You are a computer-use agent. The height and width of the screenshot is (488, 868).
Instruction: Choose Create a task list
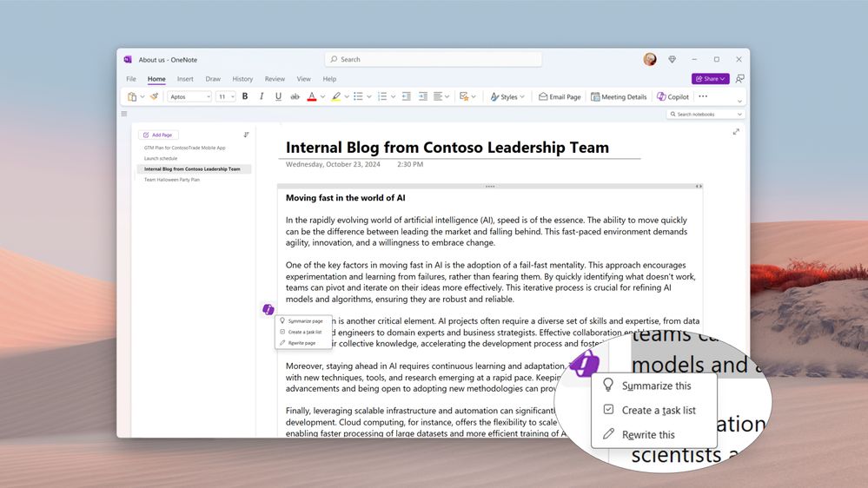pyautogui.click(x=303, y=332)
